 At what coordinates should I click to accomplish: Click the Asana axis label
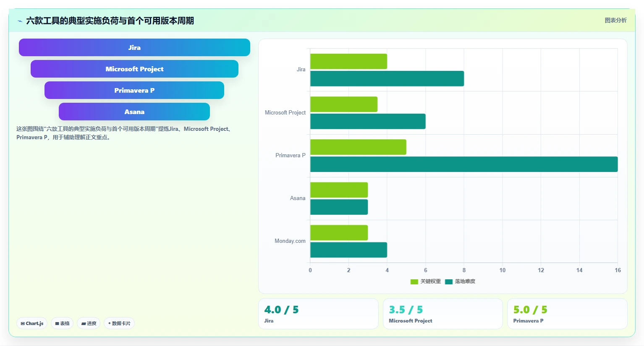point(298,198)
